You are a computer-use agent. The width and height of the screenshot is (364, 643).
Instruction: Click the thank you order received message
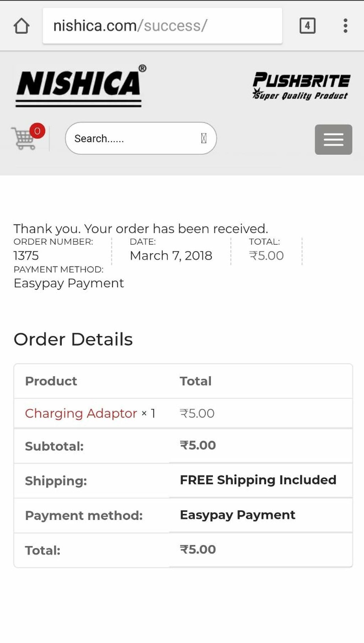point(141,229)
